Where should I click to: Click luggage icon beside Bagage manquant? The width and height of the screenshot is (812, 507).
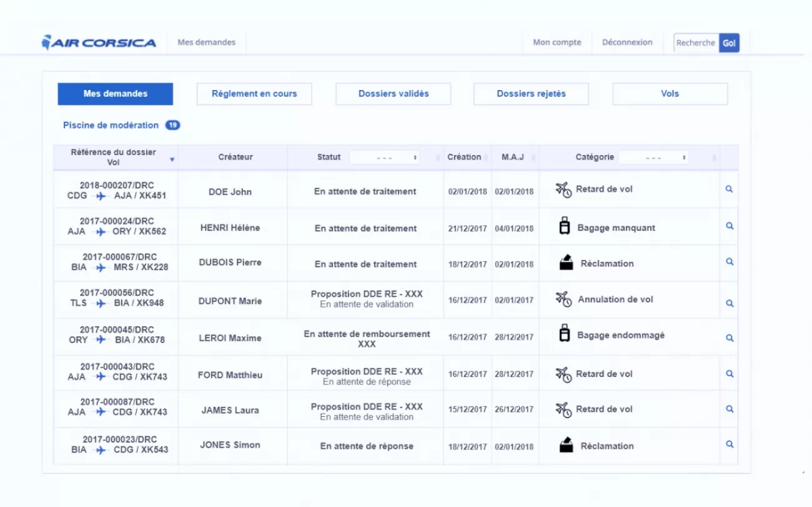[565, 226]
